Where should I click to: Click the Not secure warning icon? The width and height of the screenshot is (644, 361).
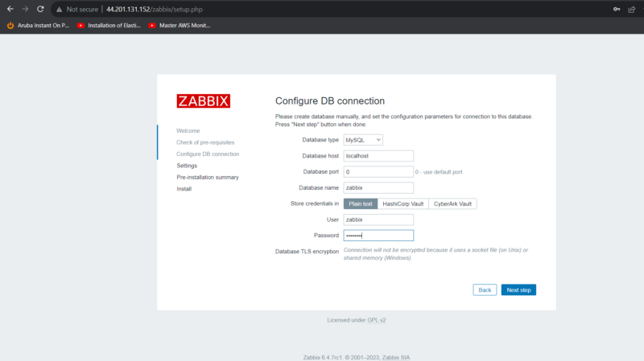(x=59, y=9)
